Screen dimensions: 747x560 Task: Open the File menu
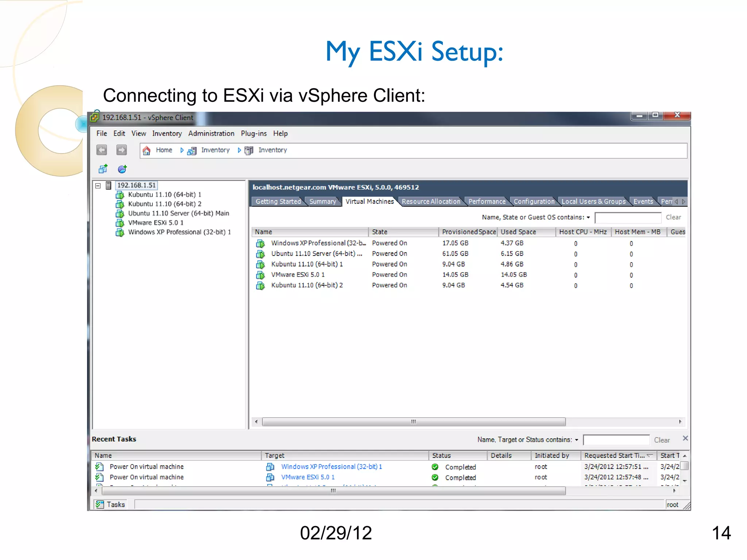[102, 133]
